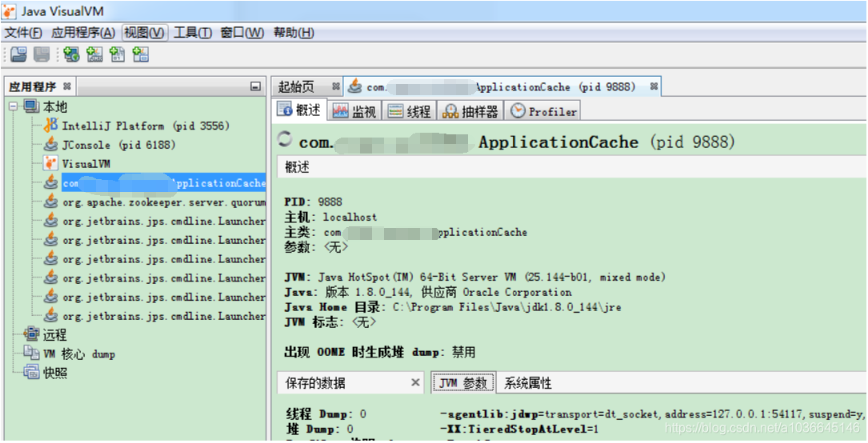
Task: Open the 视图(V) menu
Action: point(145,33)
